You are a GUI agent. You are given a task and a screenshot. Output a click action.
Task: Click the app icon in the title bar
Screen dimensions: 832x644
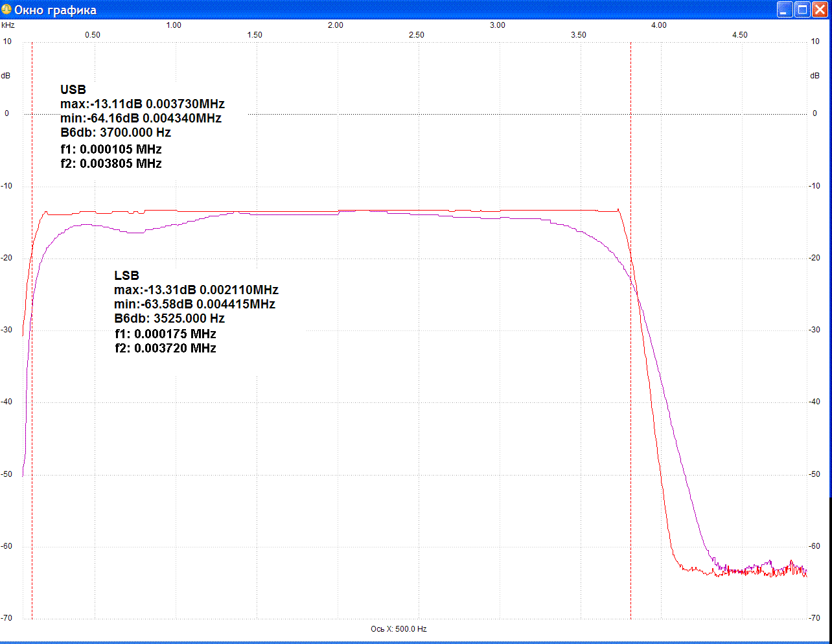[x=6, y=10]
